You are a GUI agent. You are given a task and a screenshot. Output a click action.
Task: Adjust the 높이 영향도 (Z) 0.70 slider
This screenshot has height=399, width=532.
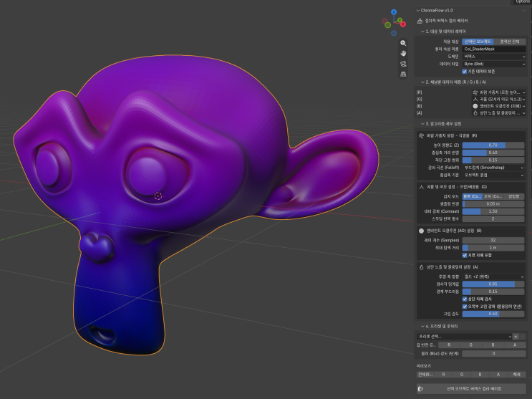click(x=493, y=145)
